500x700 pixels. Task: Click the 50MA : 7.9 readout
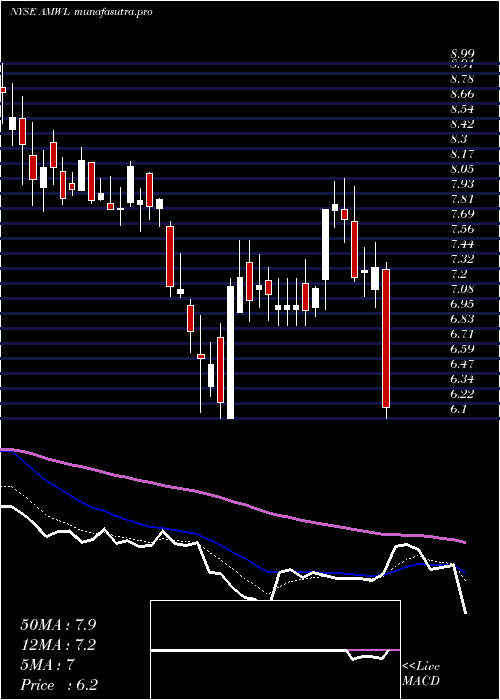tap(58, 625)
